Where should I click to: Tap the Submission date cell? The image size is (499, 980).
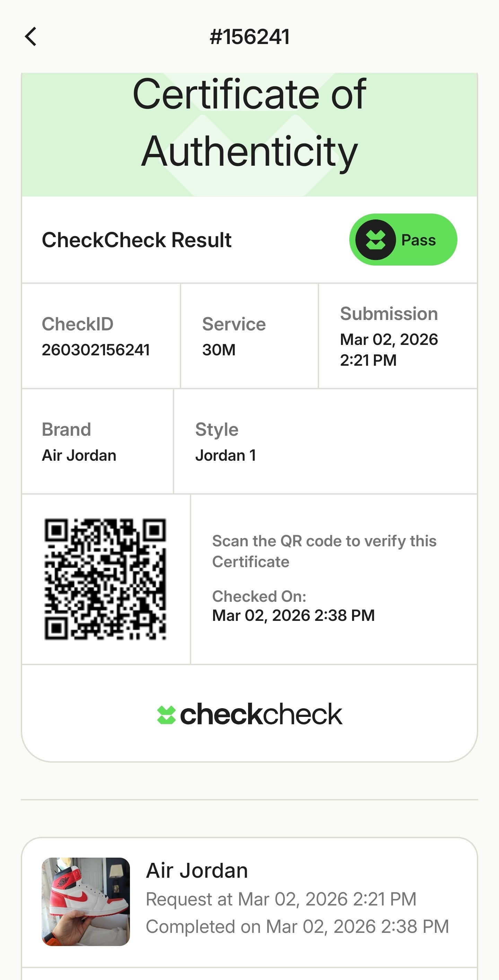tap(397, 336)
